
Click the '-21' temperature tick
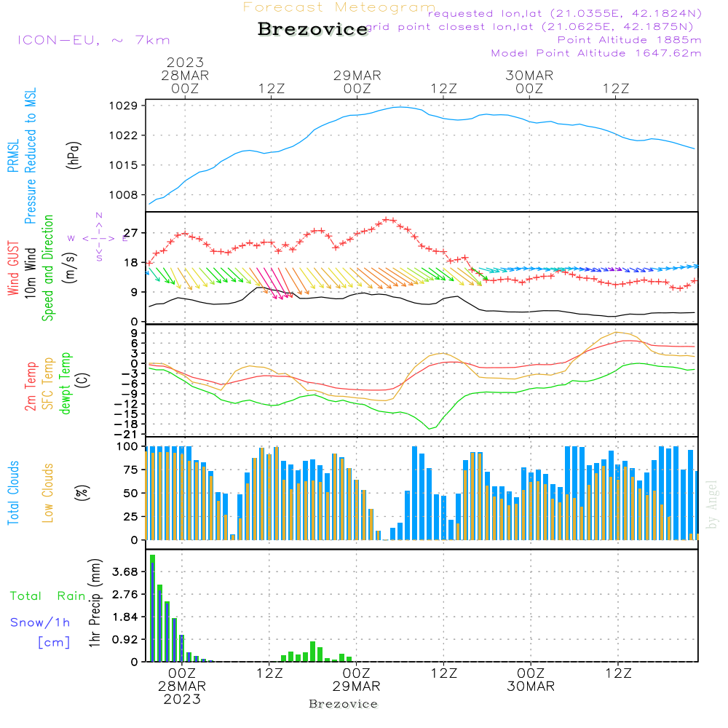coord(126,435)
